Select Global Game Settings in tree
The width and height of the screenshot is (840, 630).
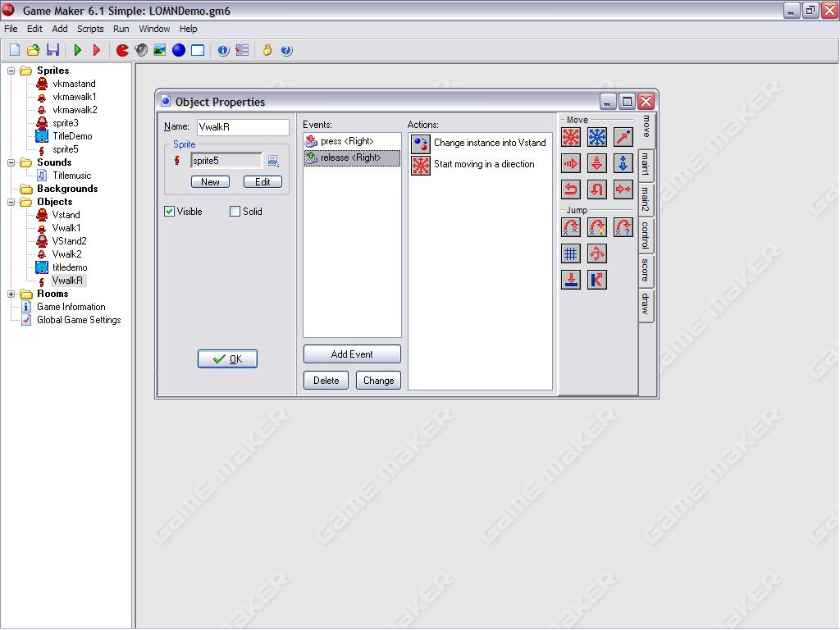79,320
